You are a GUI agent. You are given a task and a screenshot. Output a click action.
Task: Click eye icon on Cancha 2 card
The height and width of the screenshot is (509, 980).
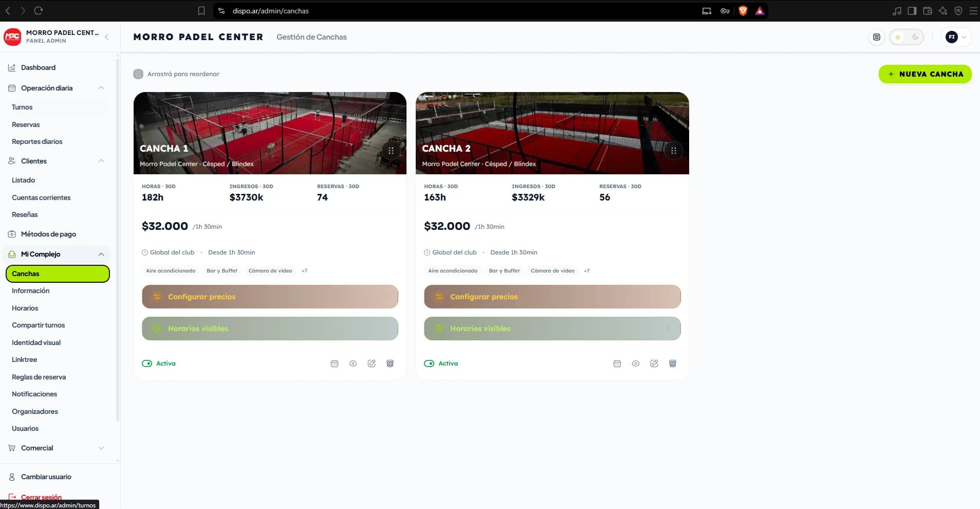tap(636, 363)
